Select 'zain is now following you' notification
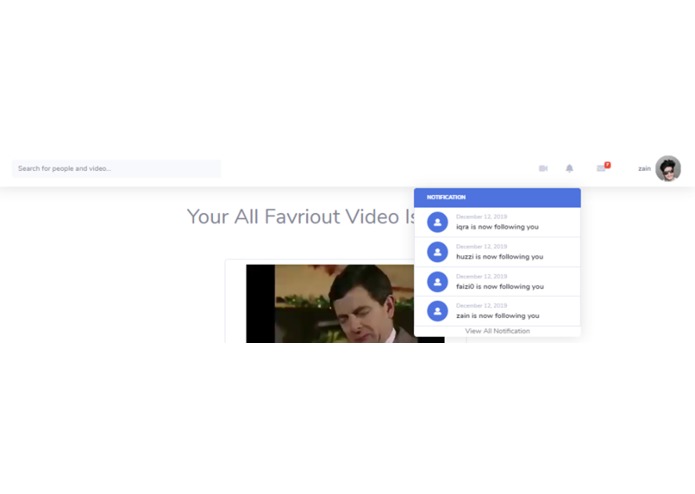This screenshot has height=494, width=695. [497, 311]
